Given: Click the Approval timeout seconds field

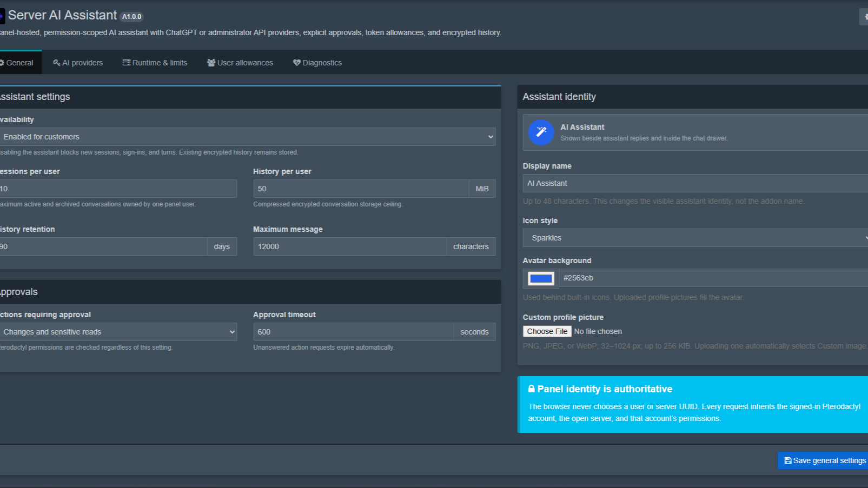Looking at the screenshot, I should pos(353,332).
